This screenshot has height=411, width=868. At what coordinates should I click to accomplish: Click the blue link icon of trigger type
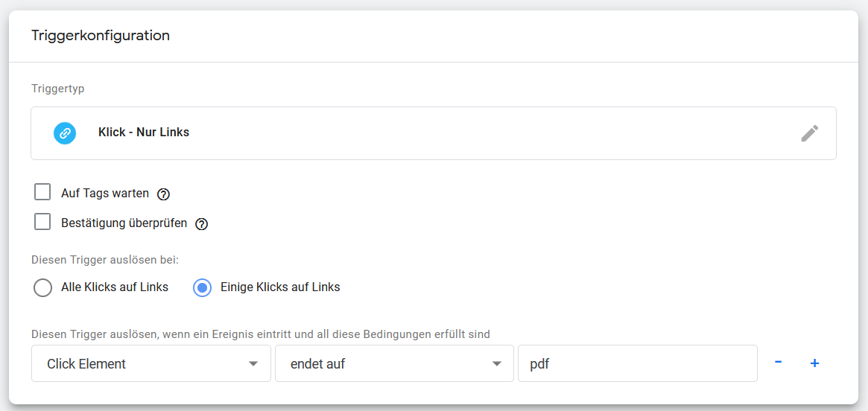65,133
